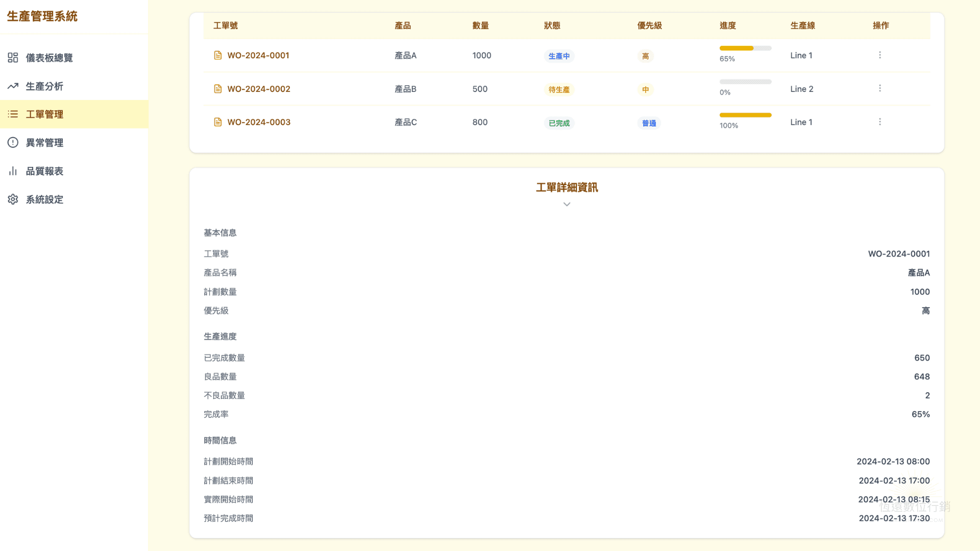Screen dimensions: 980x551
Task: Switch to 品質報表 section
Action: pyautogui.click(x=45, y=170)
